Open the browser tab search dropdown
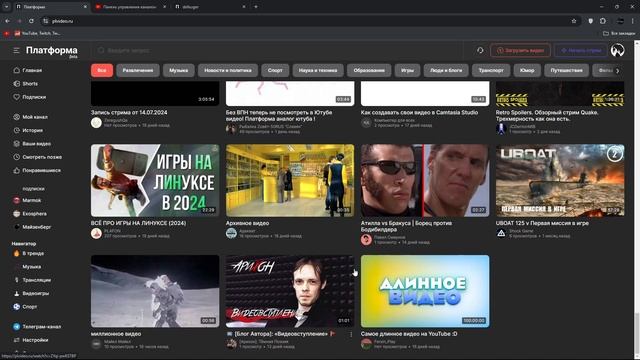 6,7
